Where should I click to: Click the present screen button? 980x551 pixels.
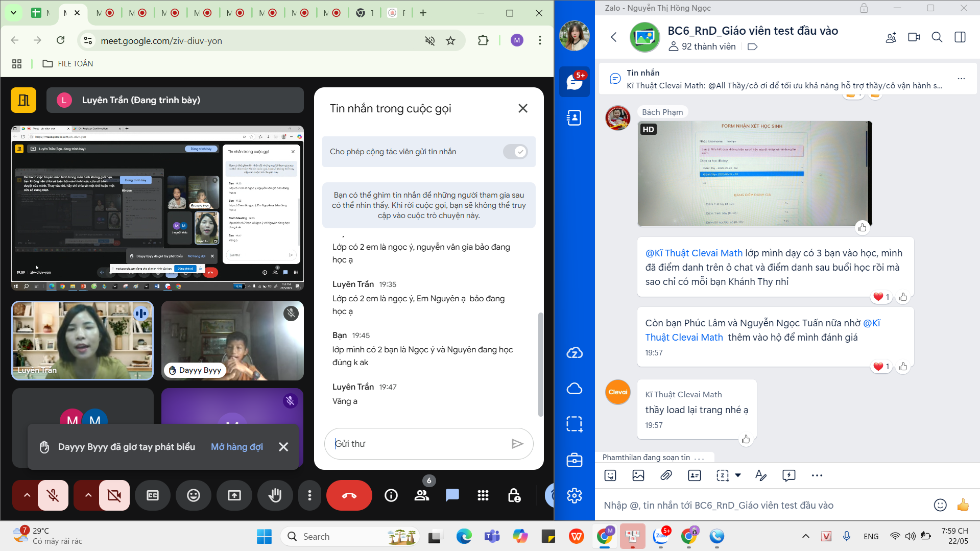234,495
